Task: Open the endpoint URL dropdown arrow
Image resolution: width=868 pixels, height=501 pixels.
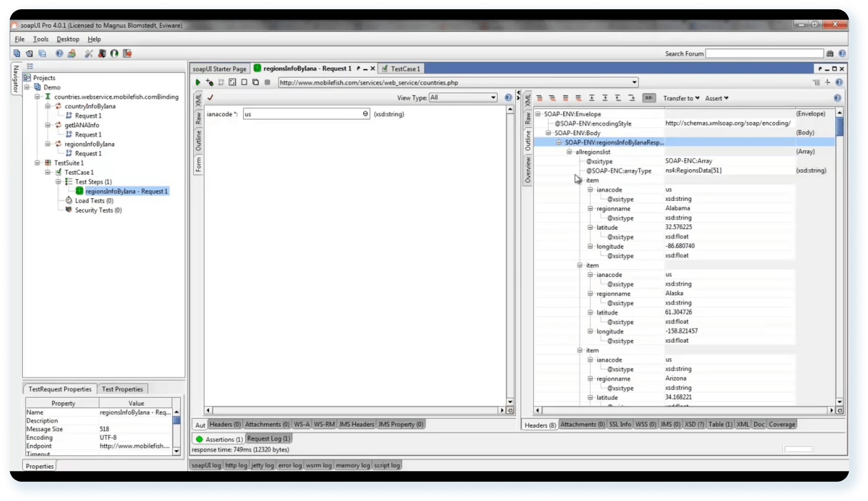Action: click(634, 82)
